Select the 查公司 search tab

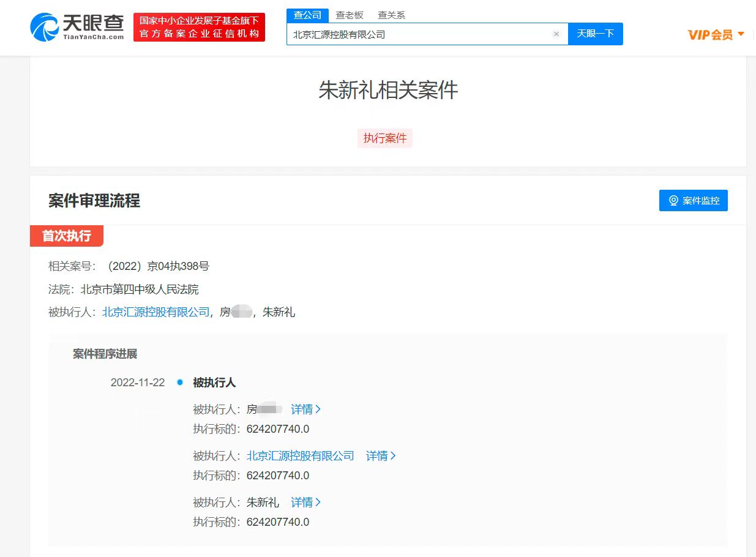coord(307,15)
